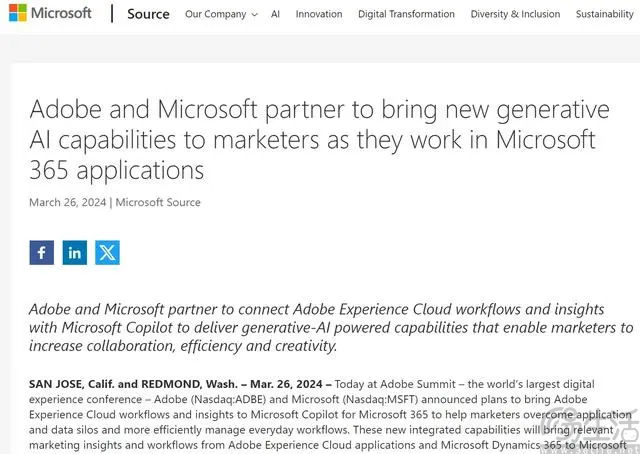Click the March 26, 2024 date
The width and height of the screenshot is (640, 454).
click(67, 202)
